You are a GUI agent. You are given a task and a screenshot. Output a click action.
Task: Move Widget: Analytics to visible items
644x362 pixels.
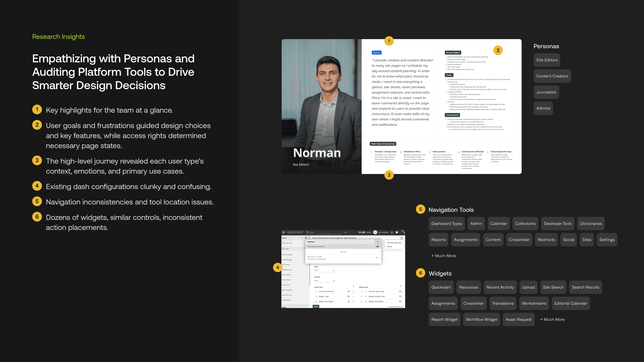click(361, 296)
